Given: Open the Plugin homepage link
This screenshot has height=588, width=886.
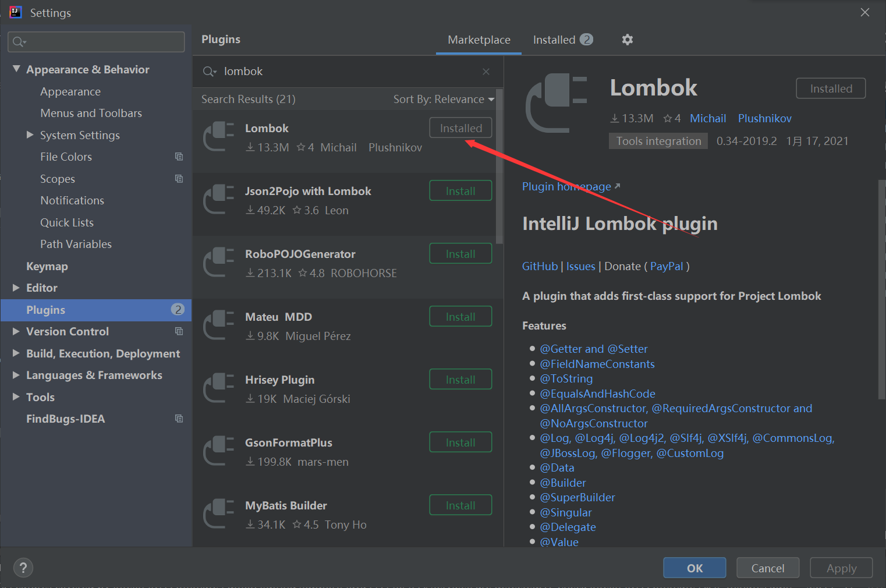Looking at the screenshot, I should click(x=566, y=186).
